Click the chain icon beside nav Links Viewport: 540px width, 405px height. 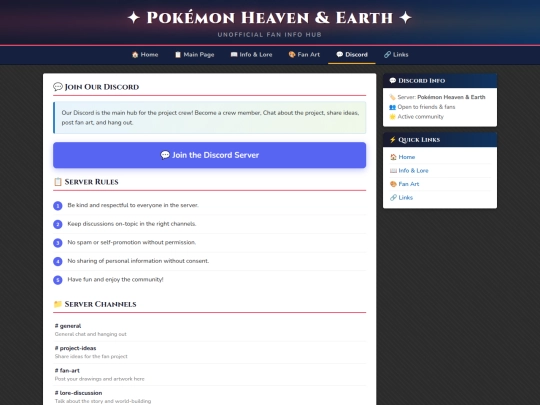coord(387,54)
